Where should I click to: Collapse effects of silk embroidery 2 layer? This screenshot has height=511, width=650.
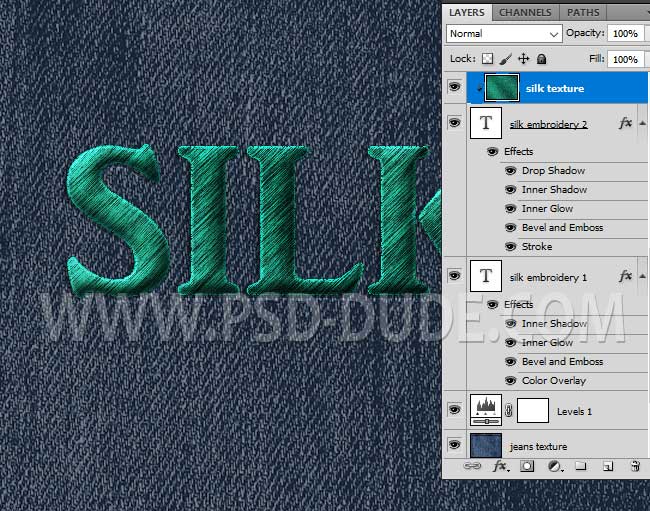point(643,123)
